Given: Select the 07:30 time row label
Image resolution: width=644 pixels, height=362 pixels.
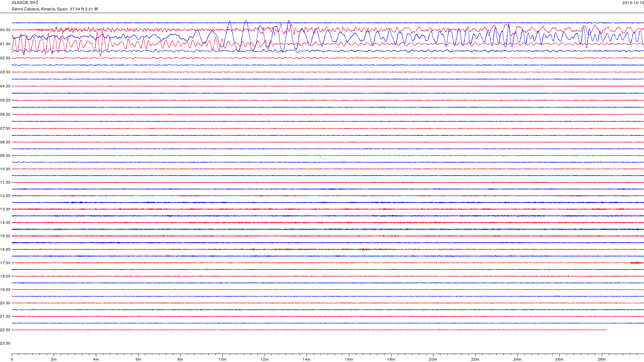Looking at the screenshot, I should point(5,128).
